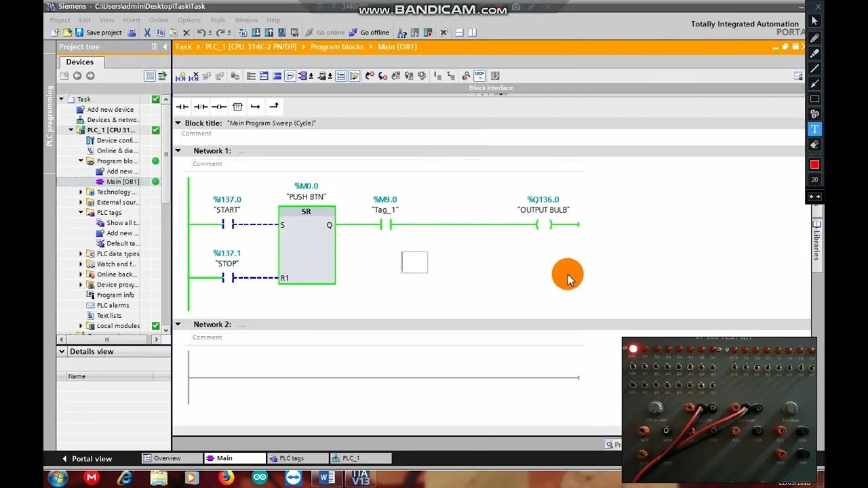
Task: Select Main [OB1] in the project tree
Action: (x=117, y=182)
